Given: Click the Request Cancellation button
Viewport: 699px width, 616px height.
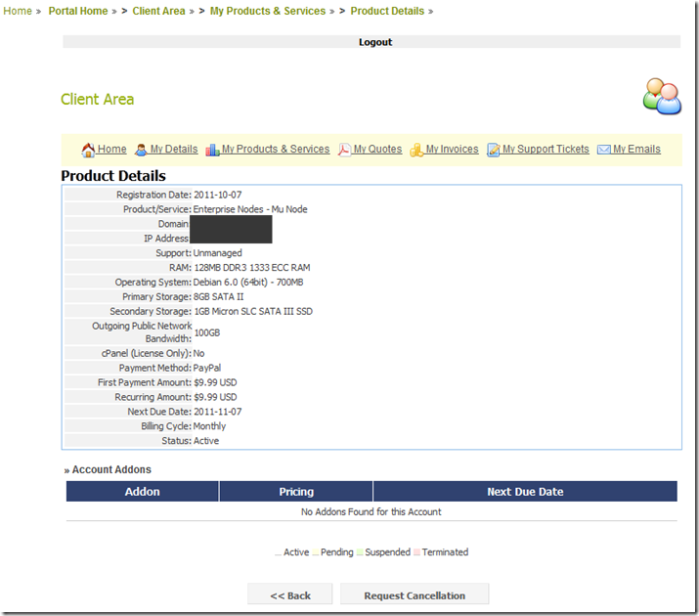Looking at the screenshot, I should coord(415,595).
